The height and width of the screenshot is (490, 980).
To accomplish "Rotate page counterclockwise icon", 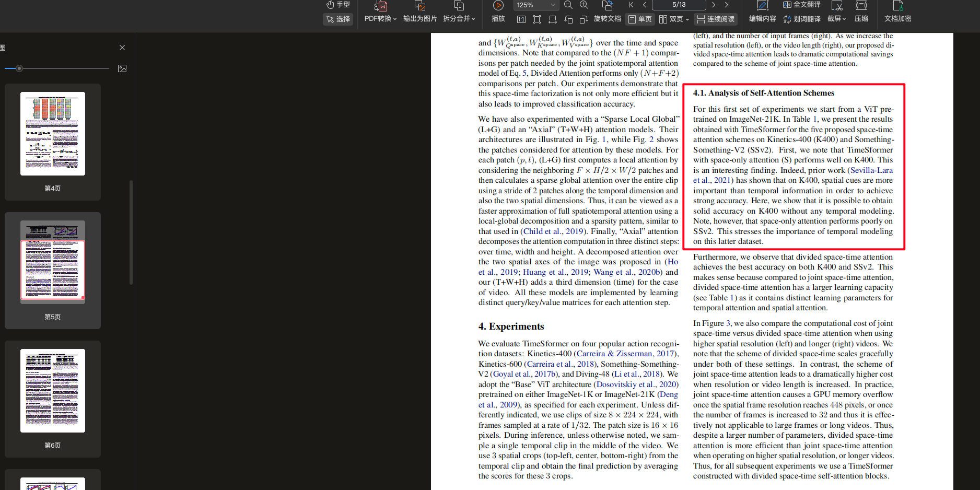I will coord(568,19).
